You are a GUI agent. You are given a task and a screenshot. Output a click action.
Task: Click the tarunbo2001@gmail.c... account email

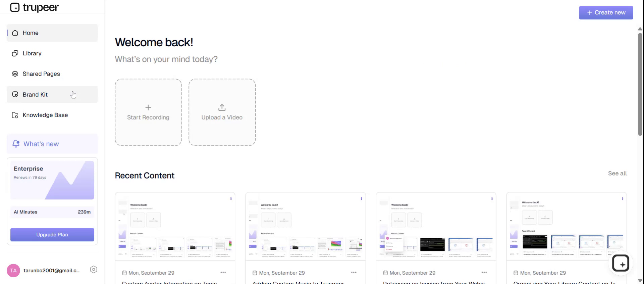pyautogui.click(x=52, y=271)
